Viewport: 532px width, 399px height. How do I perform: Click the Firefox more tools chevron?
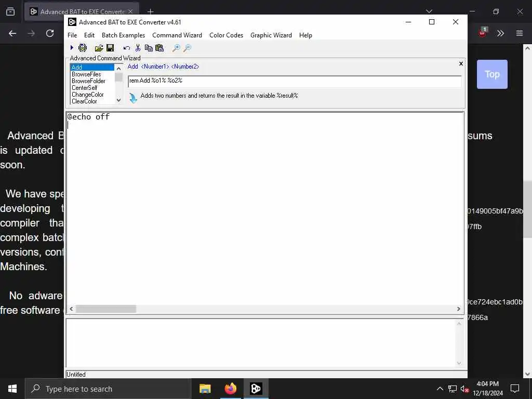[500, 33]
